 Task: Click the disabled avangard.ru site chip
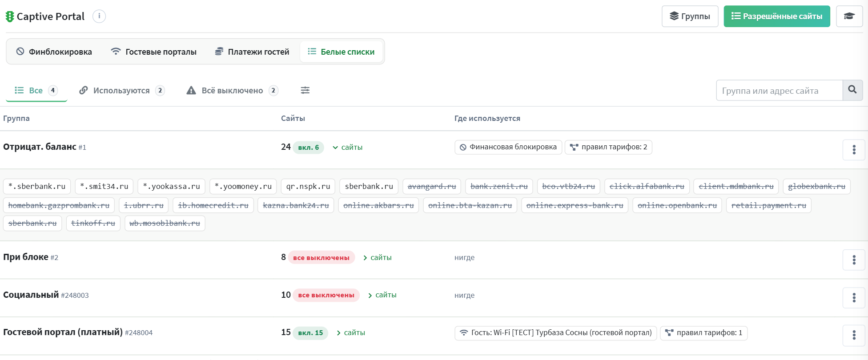[432, 186]
